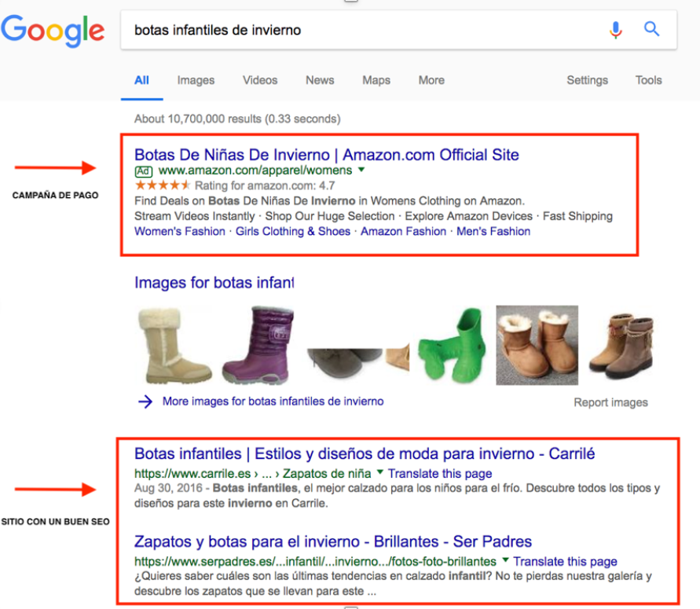The width and height of the screenshot is (700, 609).
Task: Open the Men's Fashion sitelink
Action: click(x=493, y=231)
